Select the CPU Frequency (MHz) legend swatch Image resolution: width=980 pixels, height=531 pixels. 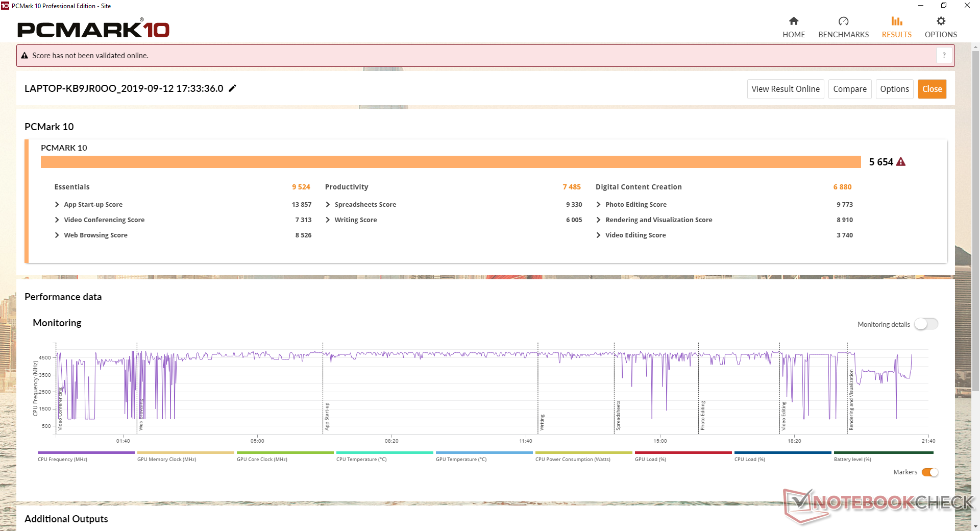coord(86,452)
